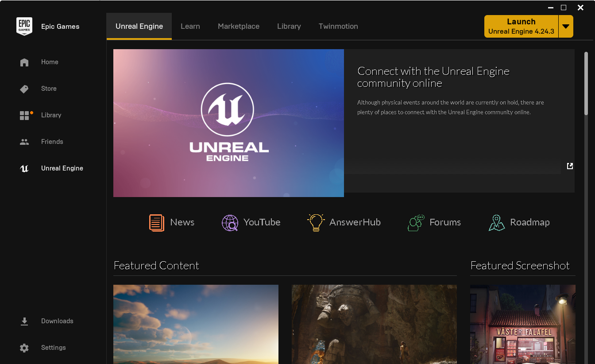Click the Friends people icon
This screenshot has height=364, width=595.
(x=24, y=142)
